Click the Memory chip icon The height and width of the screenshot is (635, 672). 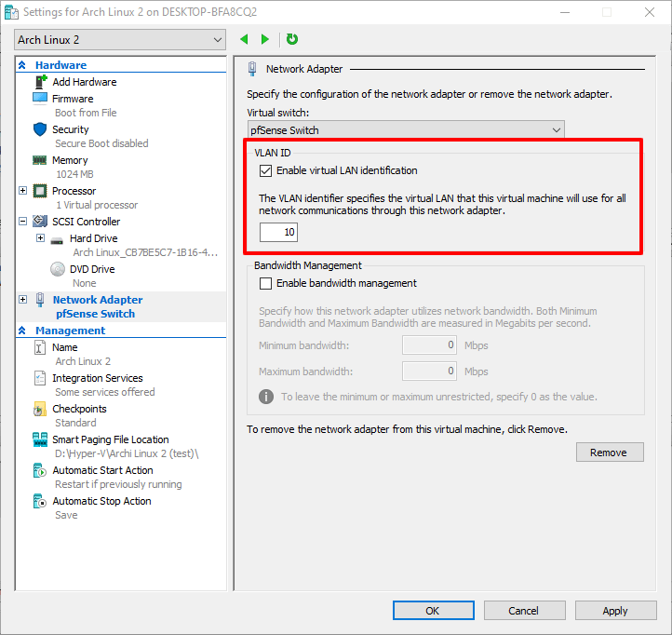pyautogui.click(x=39, y=160)
